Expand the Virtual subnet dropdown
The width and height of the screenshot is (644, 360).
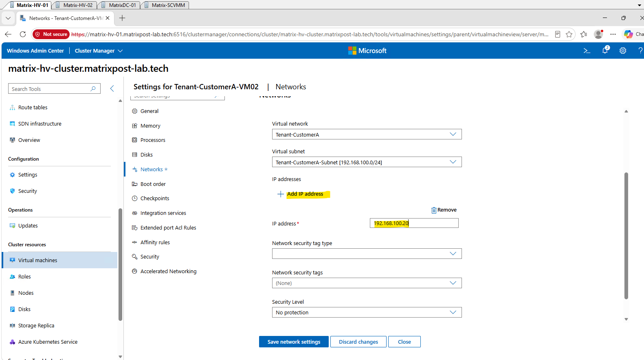367,162
